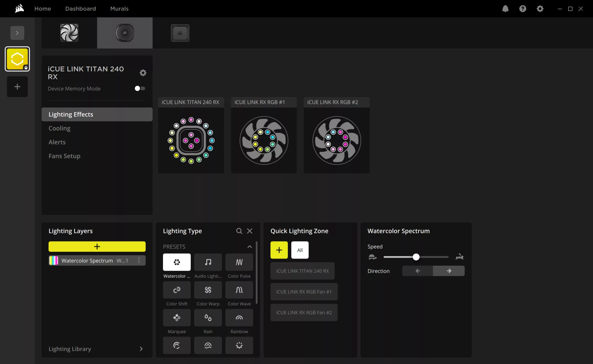Click Watercolor Spectrum layer color swatch
The image size is (593, 364).
click(54, 261)
